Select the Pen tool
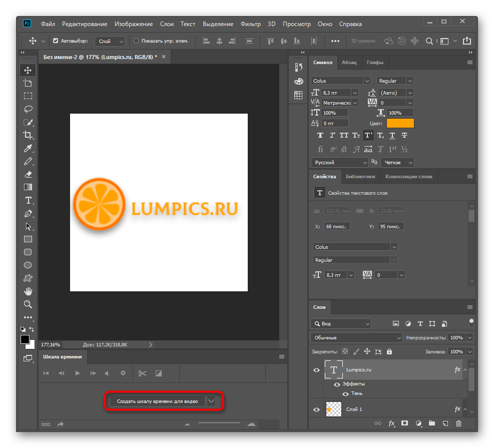The width and height of the screenshot is (494, 448). pos(28,214)
